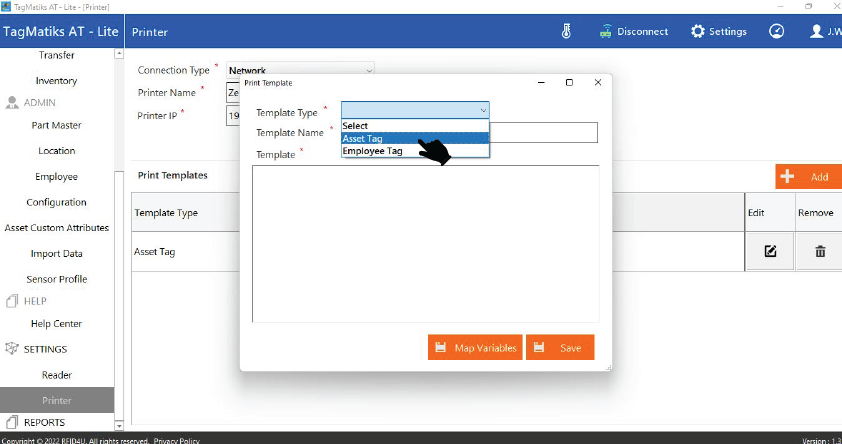Pick the Select option in dropdown

click(x=414, y=126)
